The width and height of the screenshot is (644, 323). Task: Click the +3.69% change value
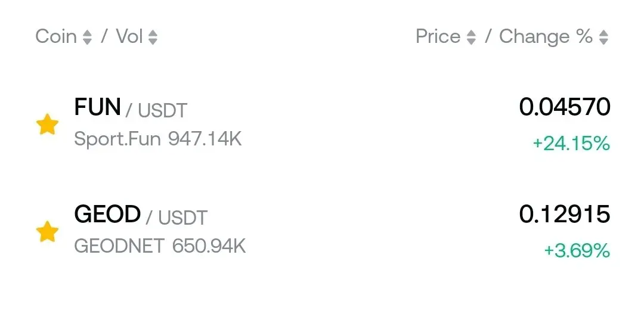coord(577,251)
